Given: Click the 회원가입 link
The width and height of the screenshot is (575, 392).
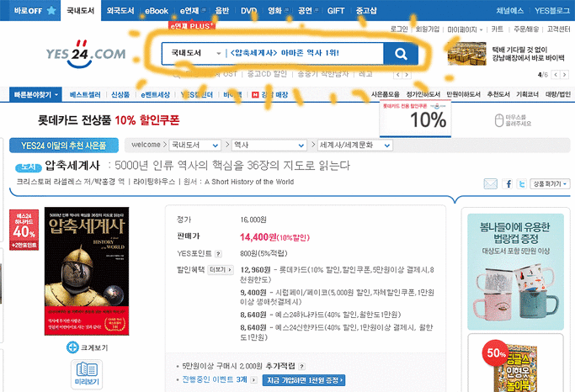Looking at the screenshot, I should point(427,29).
